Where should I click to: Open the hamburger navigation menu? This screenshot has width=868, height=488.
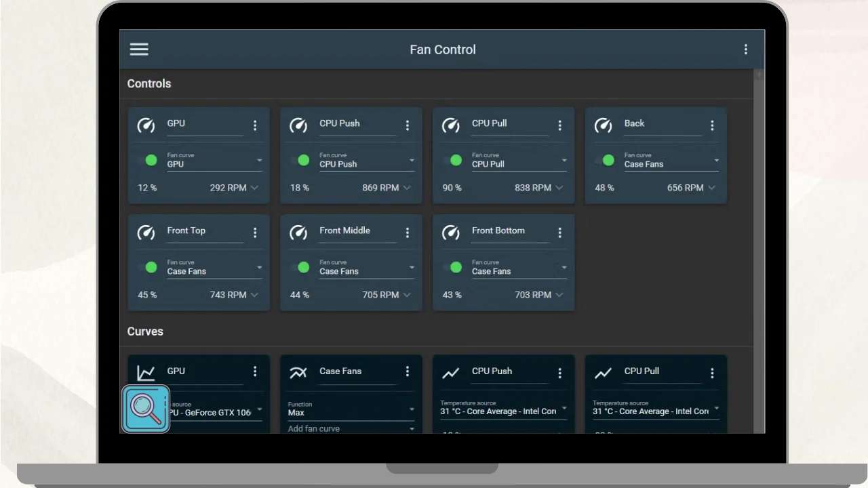tap(139, 49)
